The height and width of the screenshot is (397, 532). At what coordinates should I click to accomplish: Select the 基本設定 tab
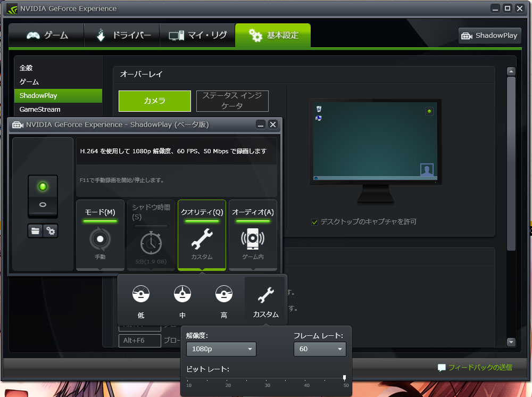[x=273, y=35]
